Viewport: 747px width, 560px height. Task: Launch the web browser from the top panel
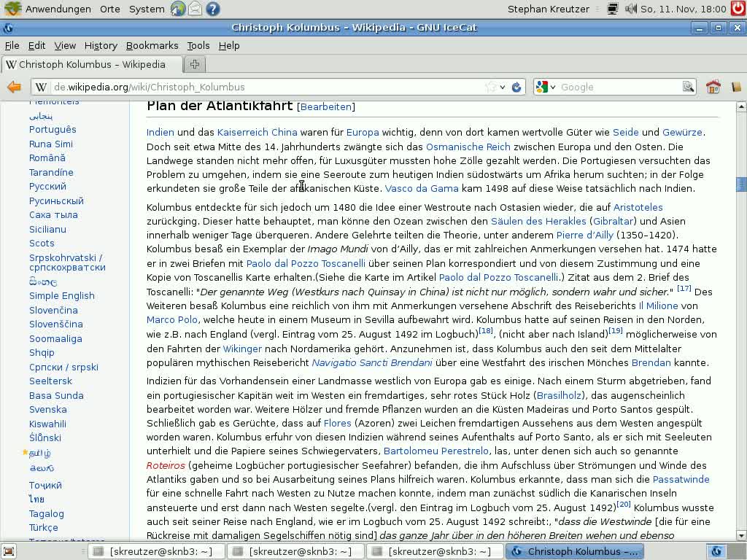pos(178,9)
